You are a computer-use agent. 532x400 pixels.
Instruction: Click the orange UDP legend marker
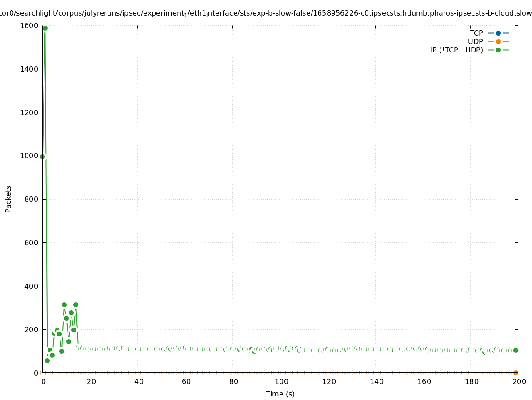[x=498, y=41]
